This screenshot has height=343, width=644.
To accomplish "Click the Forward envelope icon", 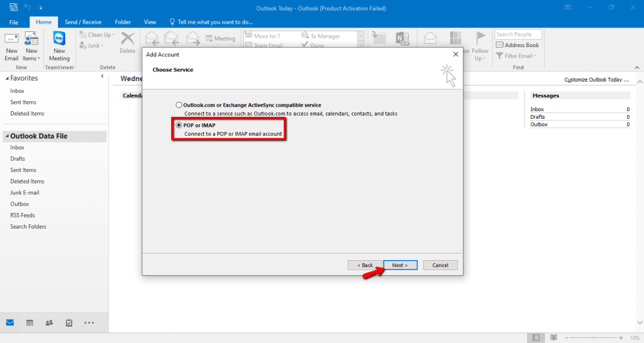I will [192, 38].
